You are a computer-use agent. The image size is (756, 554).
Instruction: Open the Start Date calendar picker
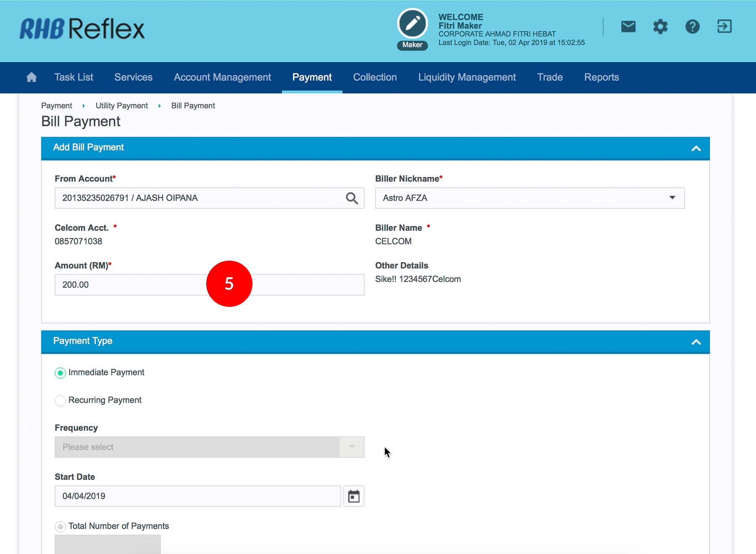[x=354, y=496]
